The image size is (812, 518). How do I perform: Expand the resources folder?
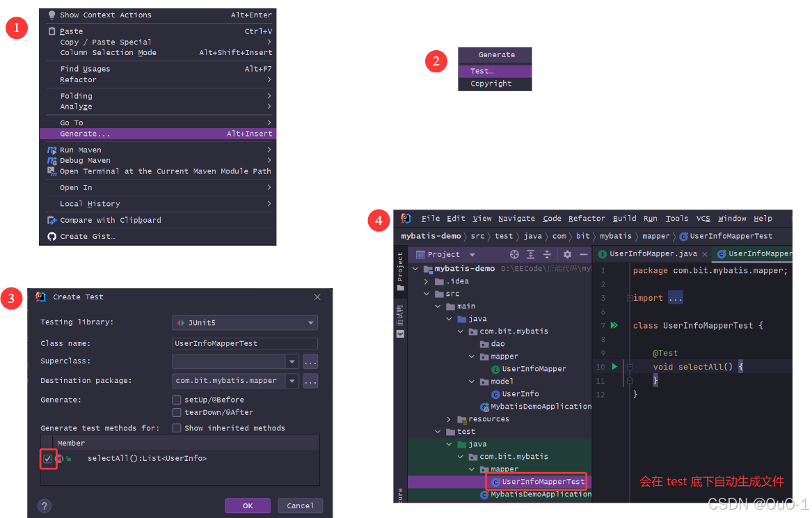(x=449, y=419)
